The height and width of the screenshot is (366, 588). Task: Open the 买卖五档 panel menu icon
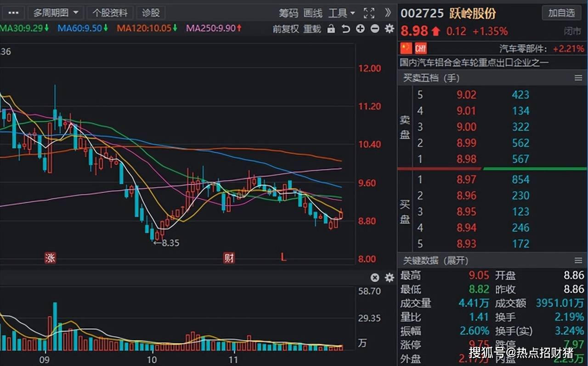(x=578, y=78)
